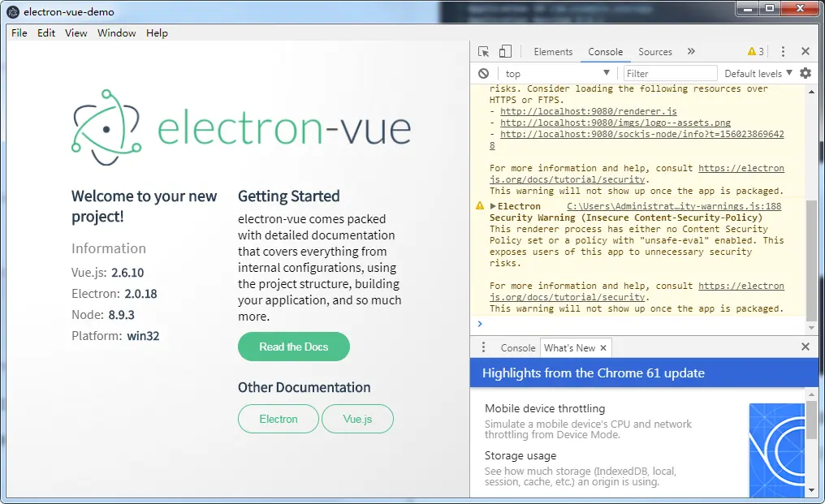Close the bottom drawer panel
The height and width of the screenshot is (504, 825).
[806, 347]
